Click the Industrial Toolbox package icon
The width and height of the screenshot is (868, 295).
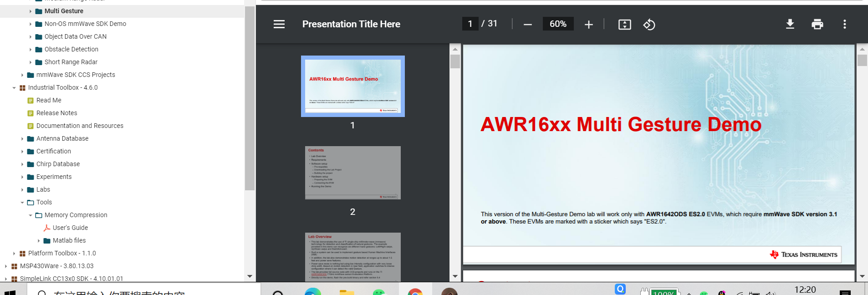pyautogui.click(x=22, y=88)
